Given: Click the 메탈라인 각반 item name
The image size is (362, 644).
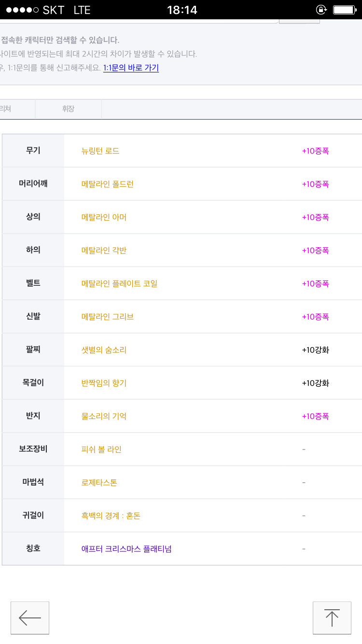Looking at the screenshot, I should 104,251.
